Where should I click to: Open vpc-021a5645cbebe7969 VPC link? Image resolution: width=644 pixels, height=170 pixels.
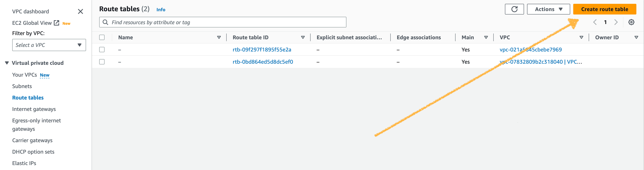tap(530, 50)
